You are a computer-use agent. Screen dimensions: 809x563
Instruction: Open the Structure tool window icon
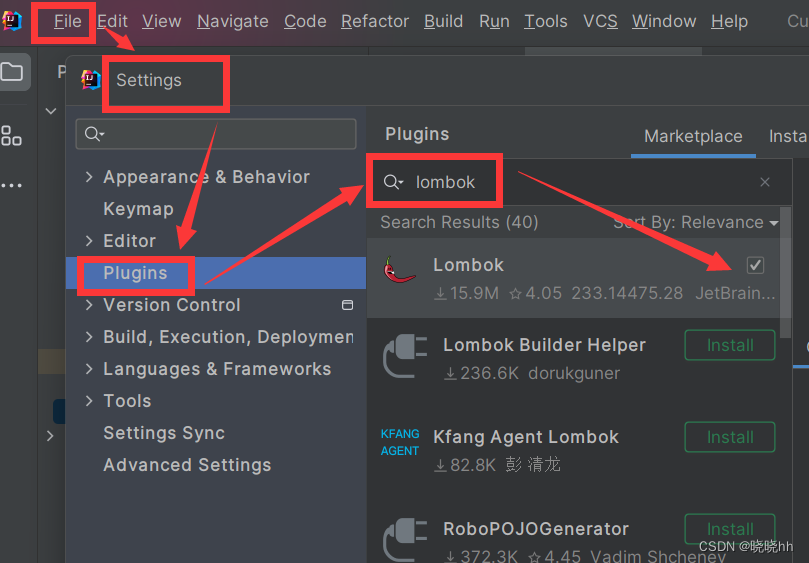point(11,136)
